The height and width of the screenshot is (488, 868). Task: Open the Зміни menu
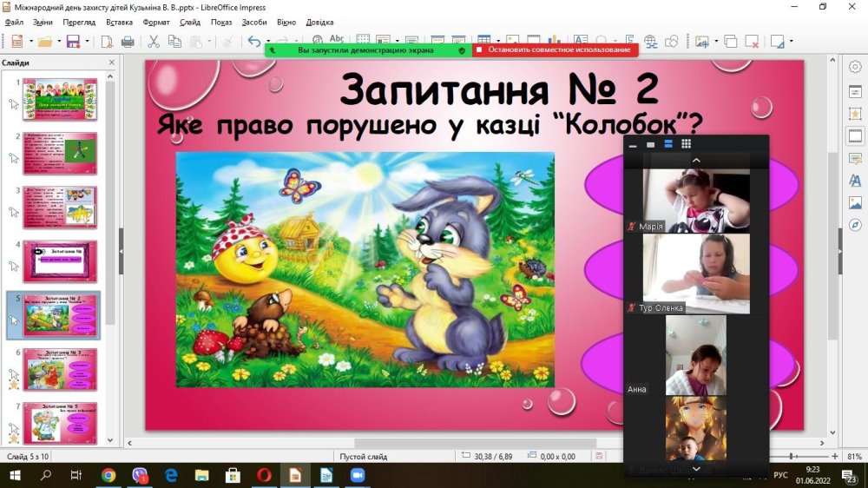[43, 23]
